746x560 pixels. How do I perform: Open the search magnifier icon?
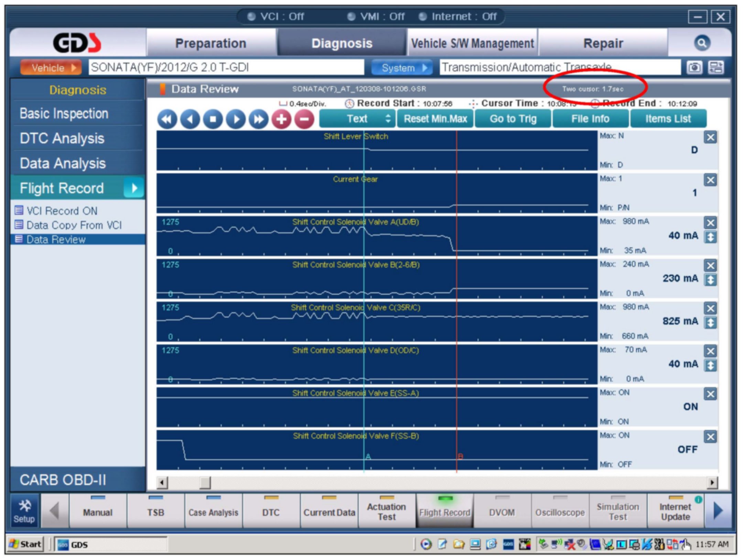coord(702,43)
